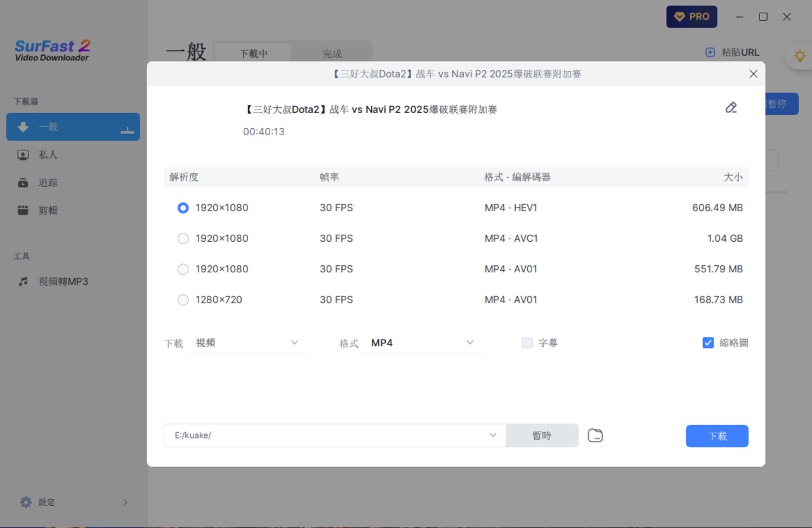This screenshot has width=812, height=528.
Task: Expand the Settings entry at bottom left
Action: pos(74,502)
